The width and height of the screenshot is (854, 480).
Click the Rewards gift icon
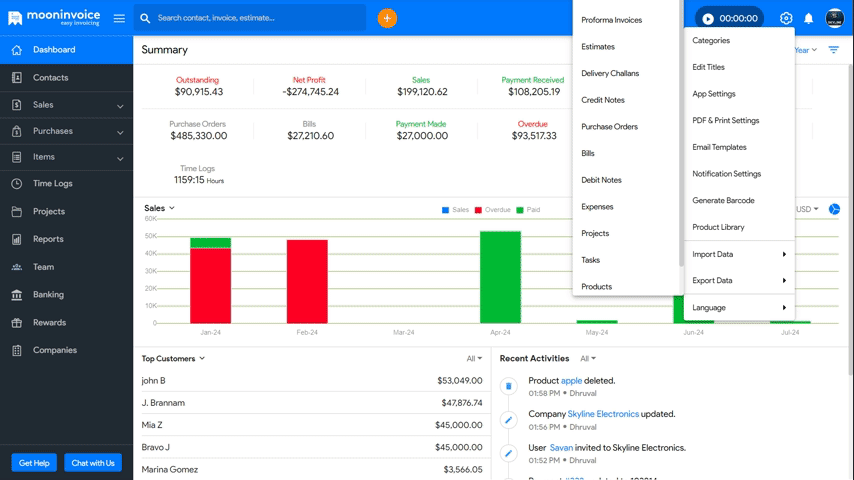click(17, 323)
